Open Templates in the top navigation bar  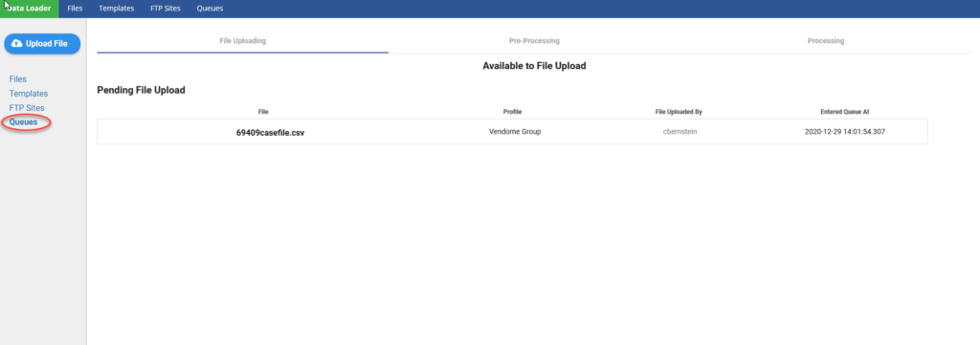(116, 9)
